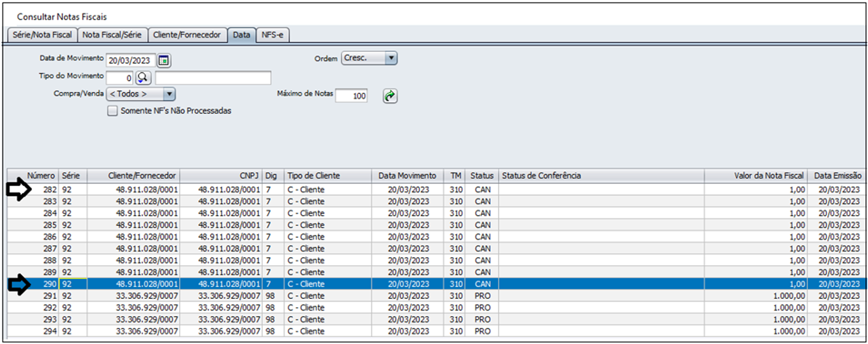Switch to the NFS-e tab

click(x=273, y=36)
